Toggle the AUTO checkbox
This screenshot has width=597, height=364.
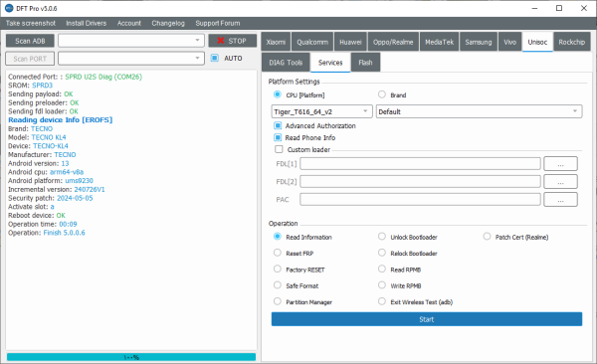[215, 58]
